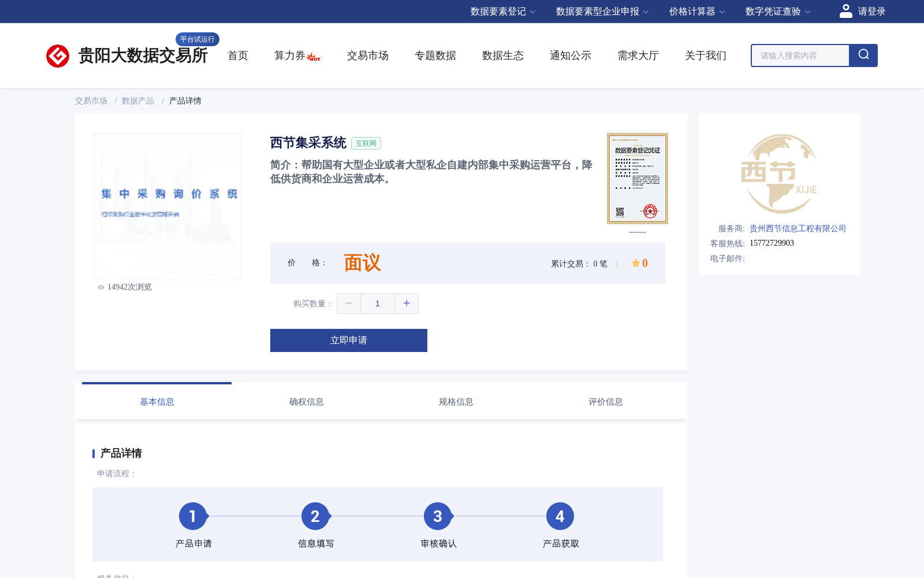Open the 交易市场 nav item
This screenshot has height=578, width=924.
(368, 55)
